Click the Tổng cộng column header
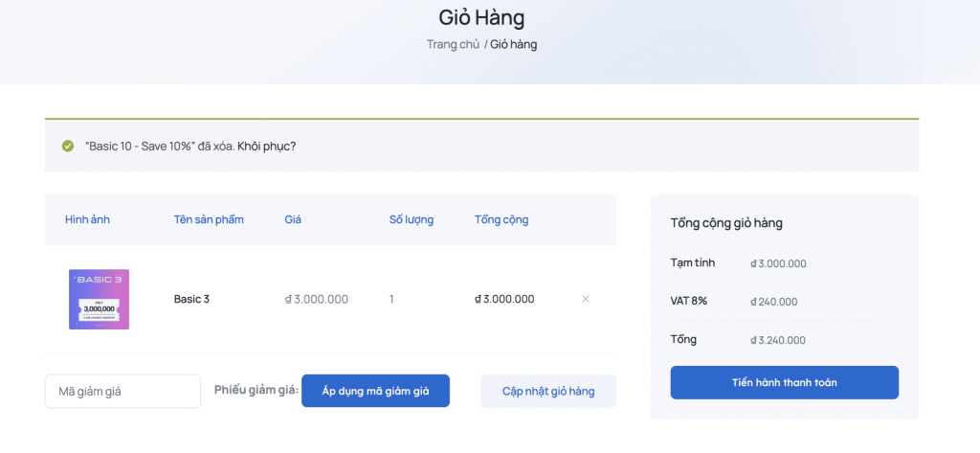980x453 pixels. 501,219
